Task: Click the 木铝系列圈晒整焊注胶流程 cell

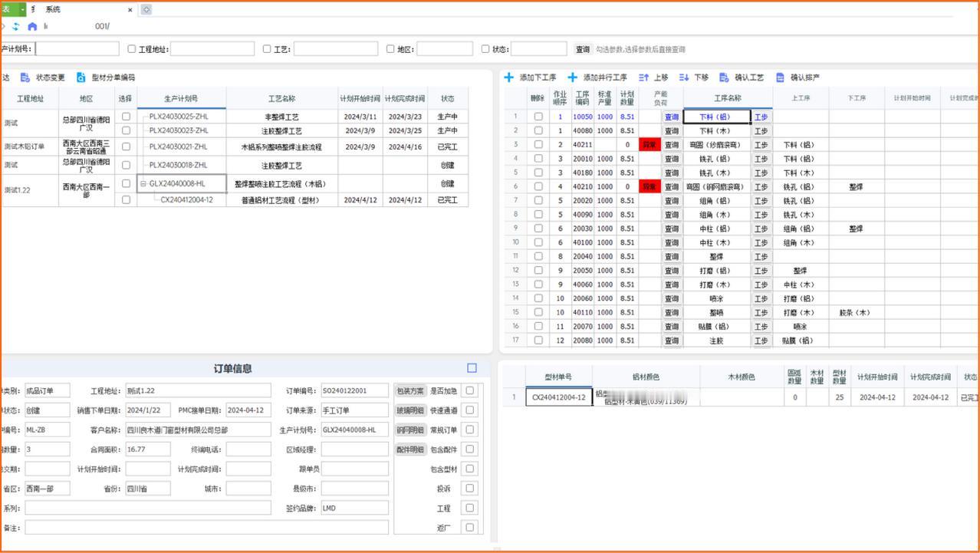Action: [x=282, y=146]
